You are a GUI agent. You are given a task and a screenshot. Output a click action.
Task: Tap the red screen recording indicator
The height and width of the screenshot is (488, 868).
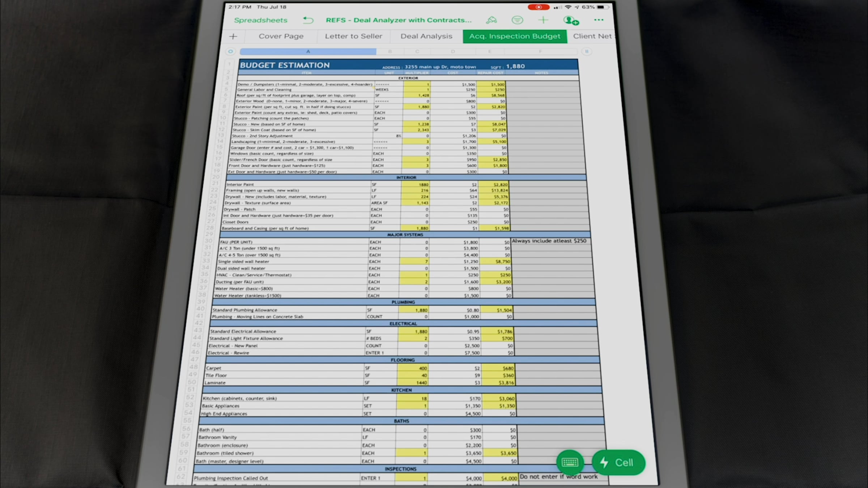coord(539,7)
